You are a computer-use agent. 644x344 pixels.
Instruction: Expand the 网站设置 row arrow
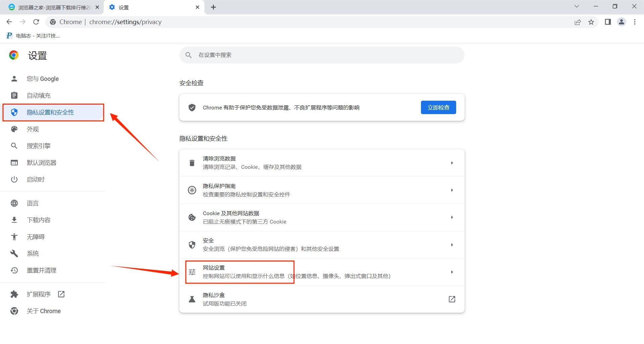click(452, 272)
